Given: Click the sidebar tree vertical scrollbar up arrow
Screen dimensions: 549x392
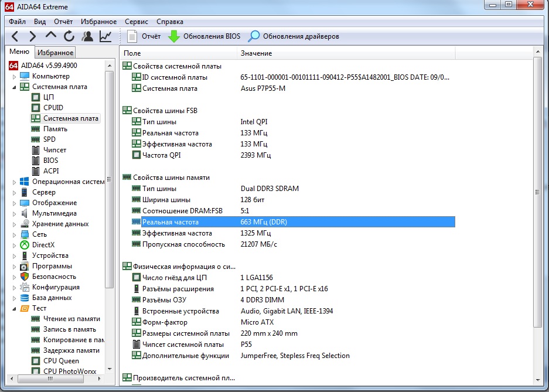Looking at the screenshot, I should click(x=110, y=66).
